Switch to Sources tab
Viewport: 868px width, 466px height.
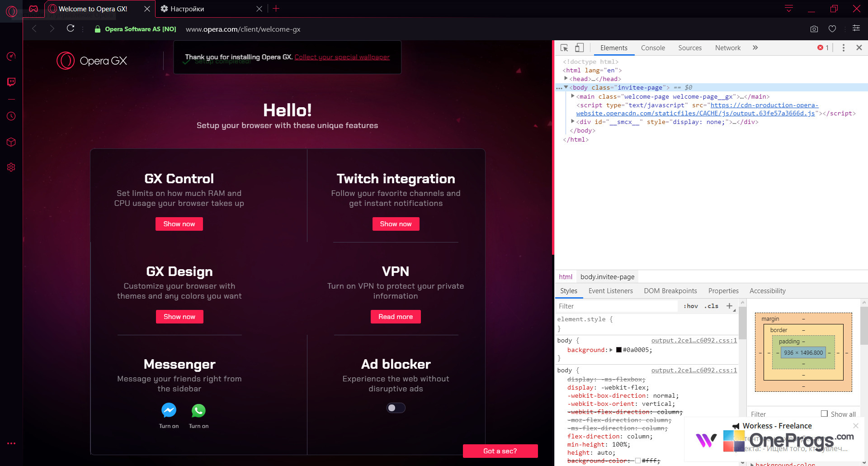pyautogui.click(x=690, y=48)
